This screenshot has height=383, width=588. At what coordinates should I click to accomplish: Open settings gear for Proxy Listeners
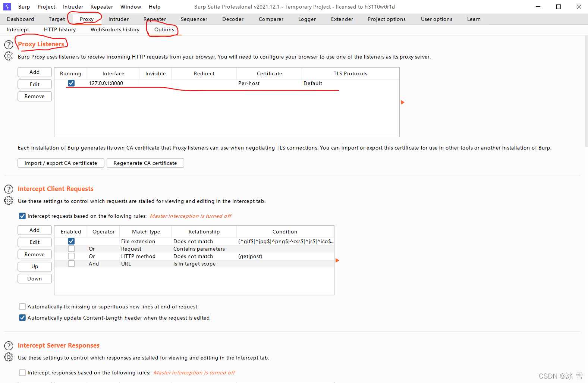[x=9, y=56]
